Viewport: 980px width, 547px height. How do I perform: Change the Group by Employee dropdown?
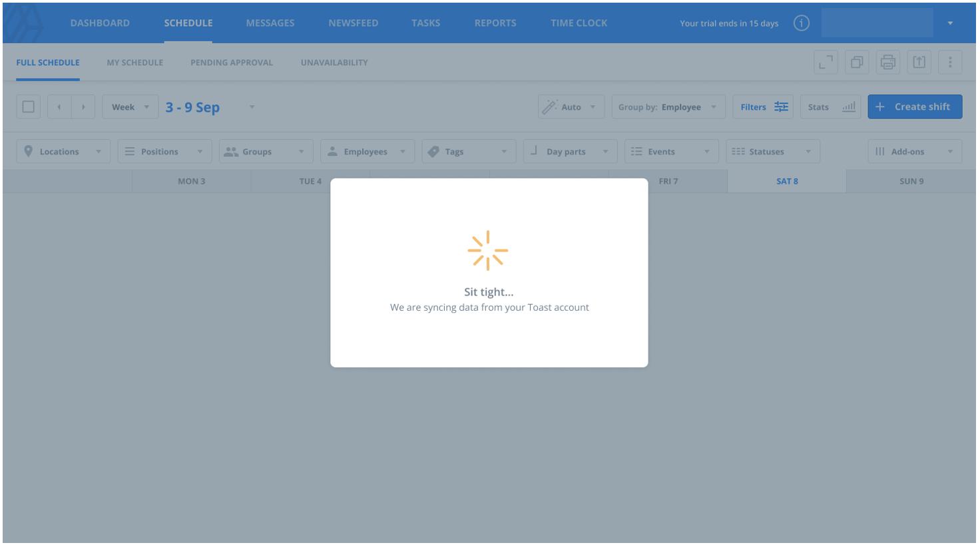coord(668,106)
